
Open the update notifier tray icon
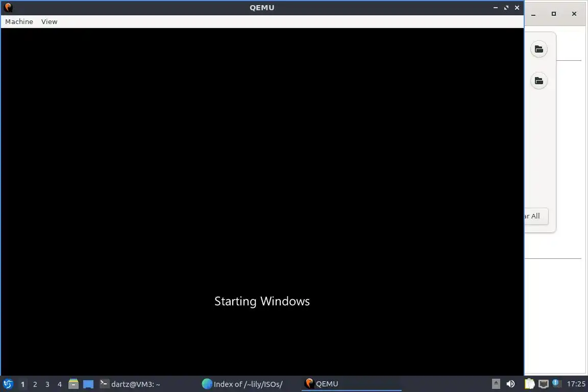(x=556, y=384)
